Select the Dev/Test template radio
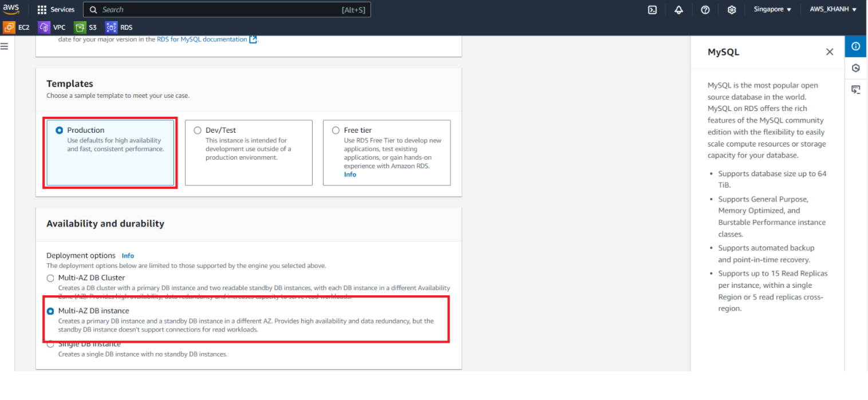 (198, 130)
